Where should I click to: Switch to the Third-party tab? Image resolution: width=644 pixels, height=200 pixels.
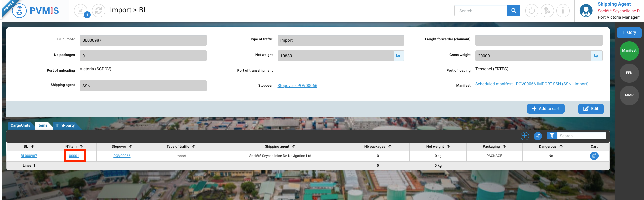65,125
